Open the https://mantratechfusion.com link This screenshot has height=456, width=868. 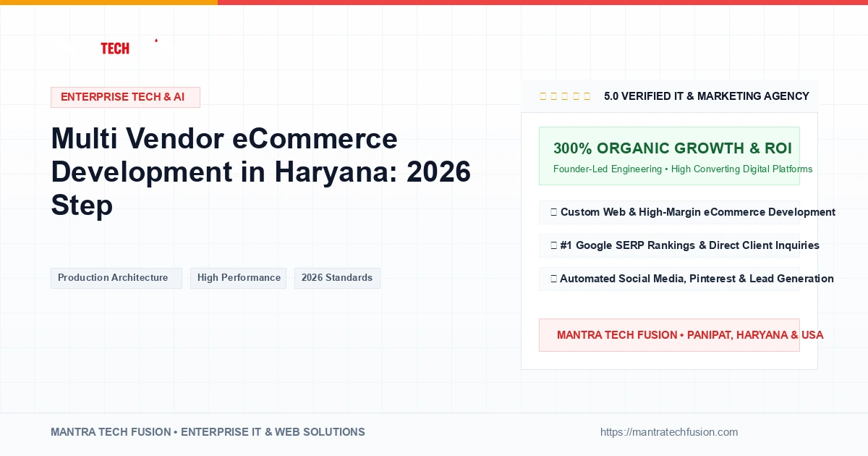click(x=669, y=432)
